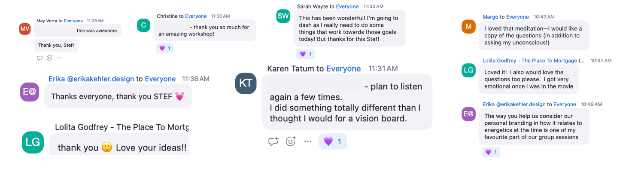644x172 pixels.
Task: Click the sender name "Margo"
Action: click(490, 17)
